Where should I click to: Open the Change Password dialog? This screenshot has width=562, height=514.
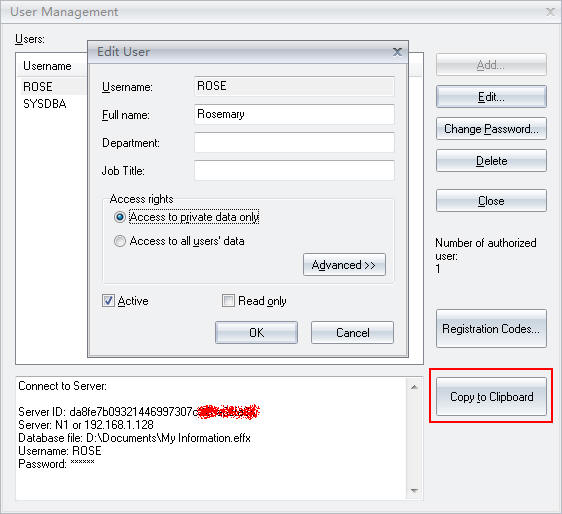tap(491, 129)
